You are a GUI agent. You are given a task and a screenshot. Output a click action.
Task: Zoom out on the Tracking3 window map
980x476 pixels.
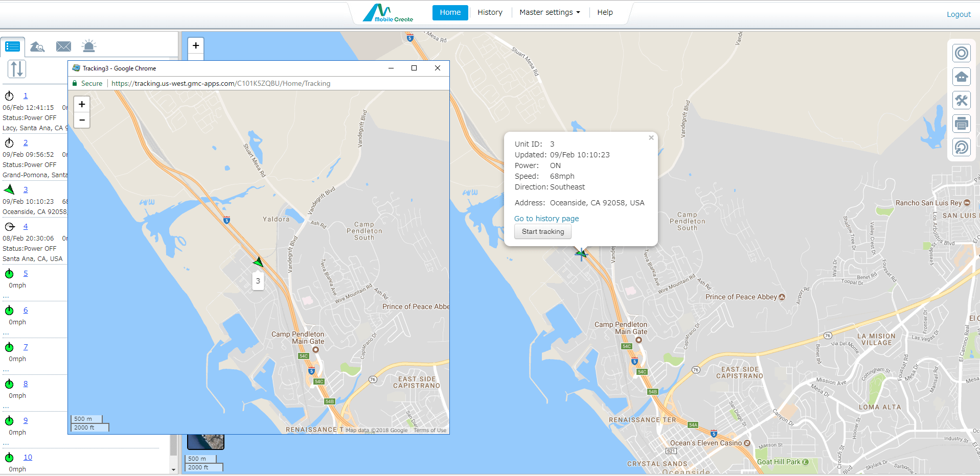(82, 120)
